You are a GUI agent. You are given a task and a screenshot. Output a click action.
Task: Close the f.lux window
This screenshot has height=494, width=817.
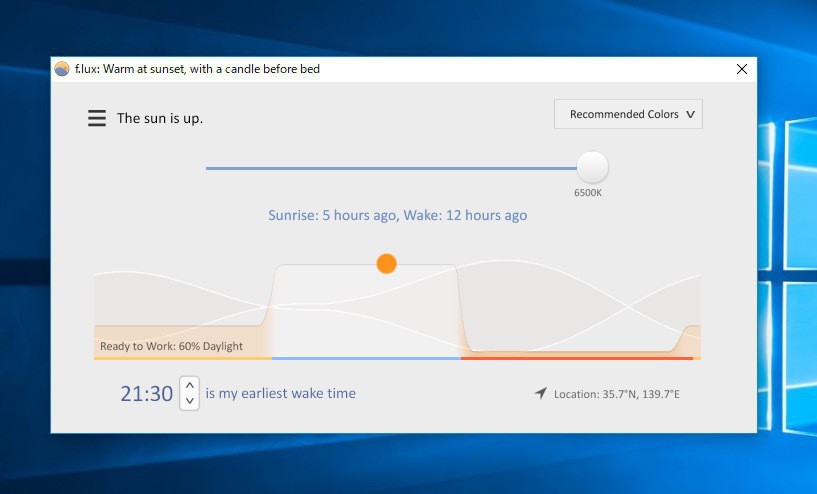[x=742, y=69]
